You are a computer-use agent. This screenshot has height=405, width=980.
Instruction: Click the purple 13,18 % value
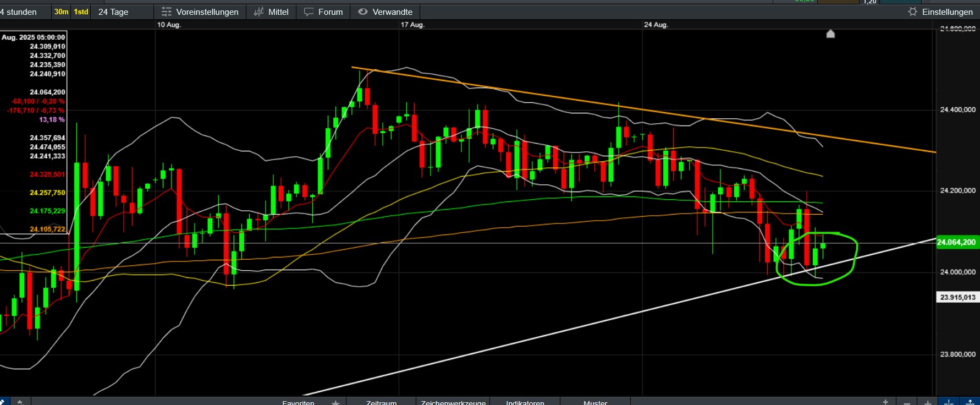tap(52, 119)
